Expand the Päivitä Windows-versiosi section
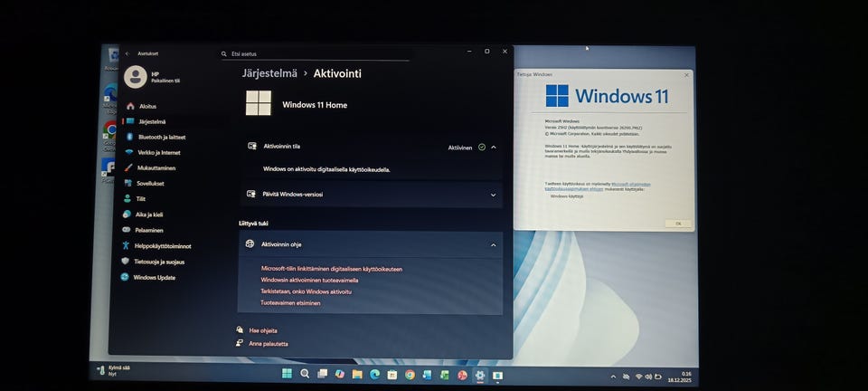868x391 pixels. (493, 195)
